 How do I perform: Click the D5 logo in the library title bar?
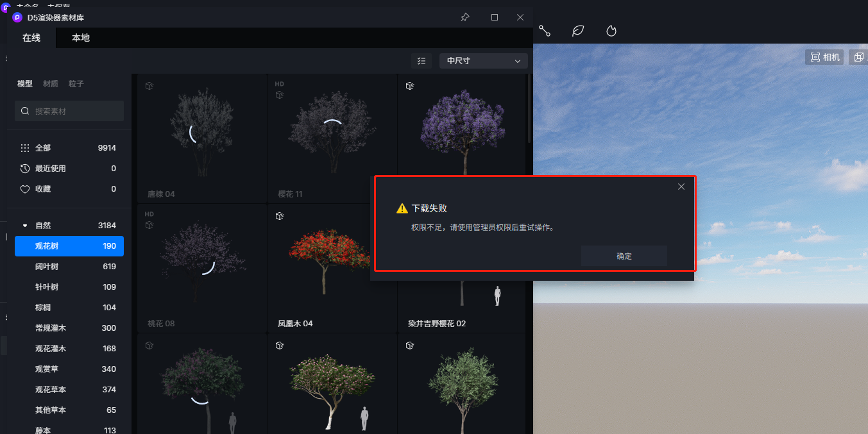(x=17, y=17)
